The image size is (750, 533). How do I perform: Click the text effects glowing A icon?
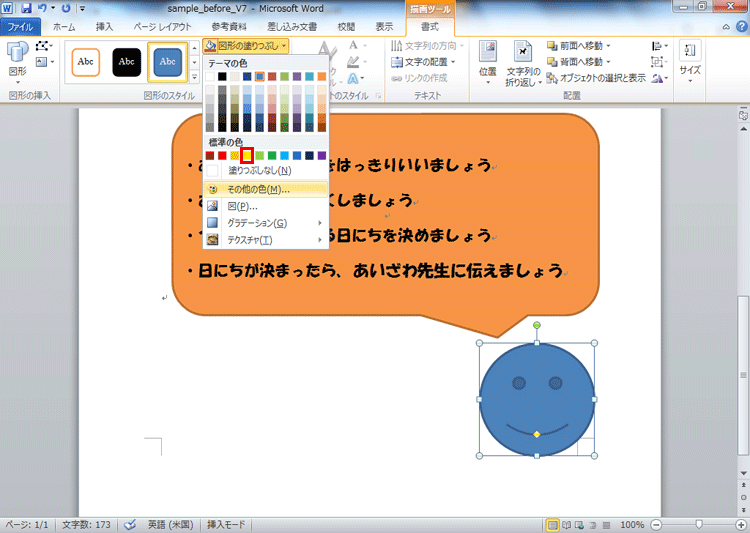click(x=353, y=78)
